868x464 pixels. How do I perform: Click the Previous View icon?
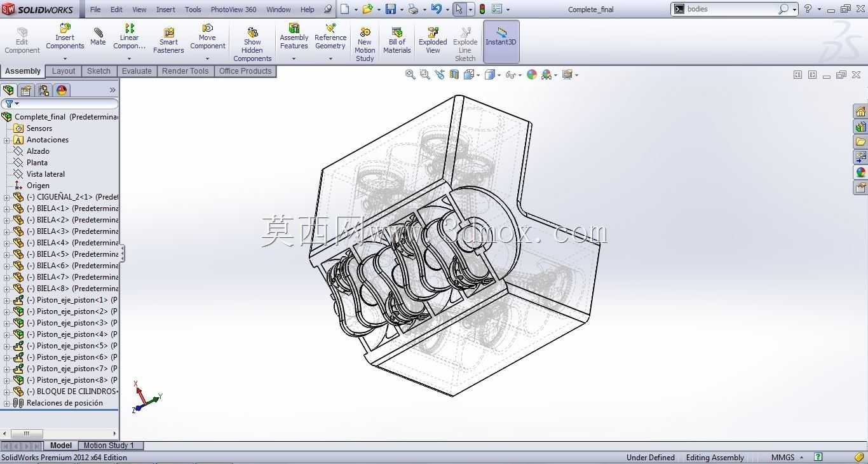pos(440,74)
